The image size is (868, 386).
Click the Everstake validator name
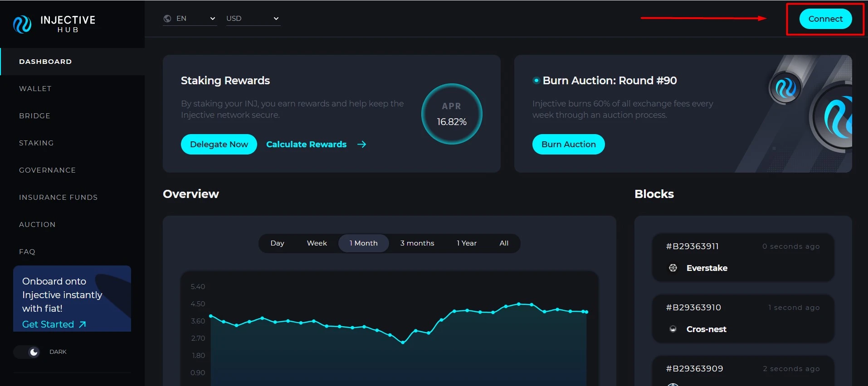707,268
